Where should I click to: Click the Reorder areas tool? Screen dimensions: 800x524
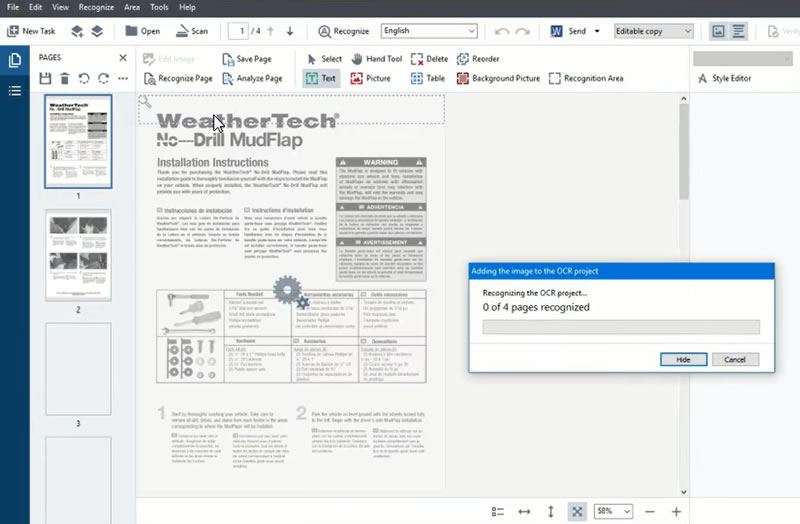pyautogui.click(x=478, y=59)
